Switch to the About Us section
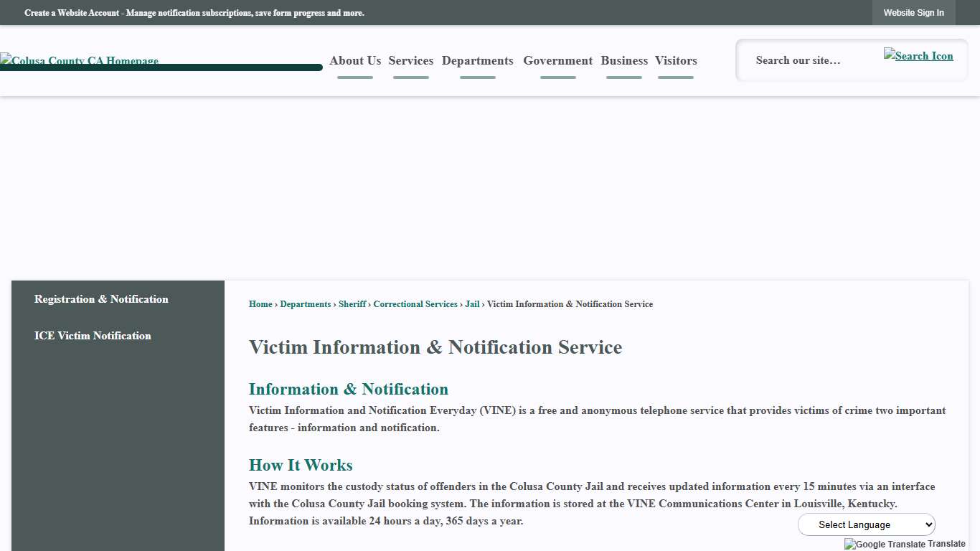Image resolution: width=980 pixels, height=551 pixels. click(354, 60)
